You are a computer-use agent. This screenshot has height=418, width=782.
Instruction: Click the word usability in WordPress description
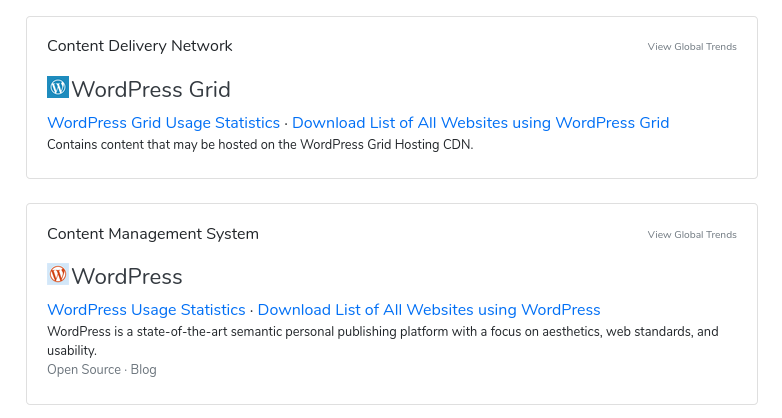click(x=72, y=351)
